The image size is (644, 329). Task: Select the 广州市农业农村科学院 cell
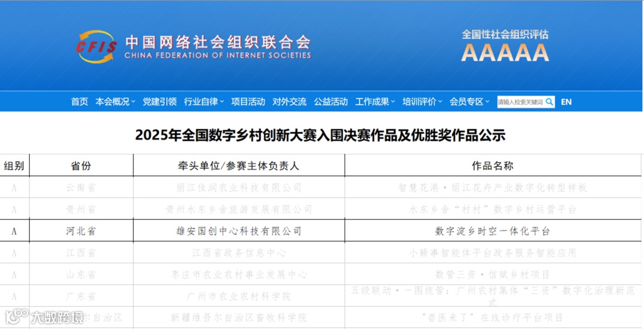[239, 296]
